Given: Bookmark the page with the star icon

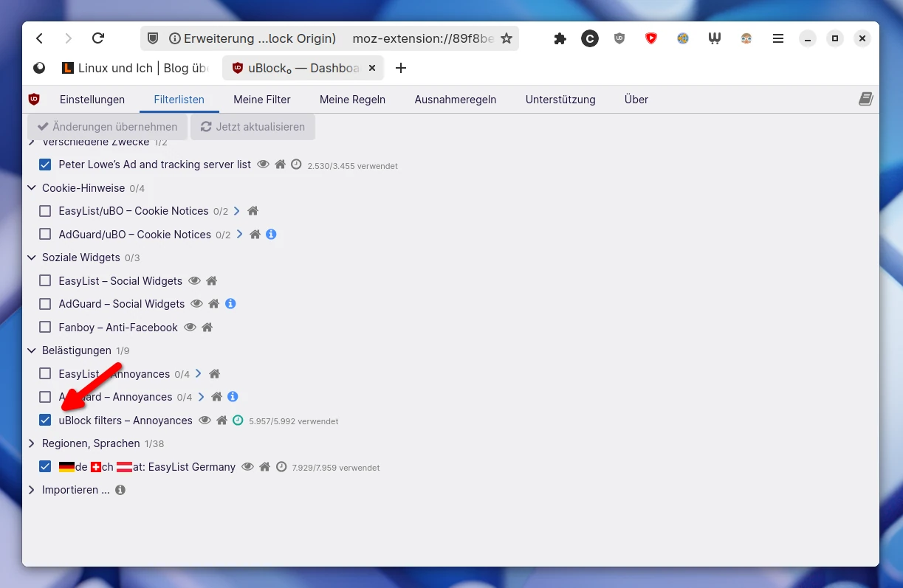Looking at the screenshot, I should (x=507, y=38).
